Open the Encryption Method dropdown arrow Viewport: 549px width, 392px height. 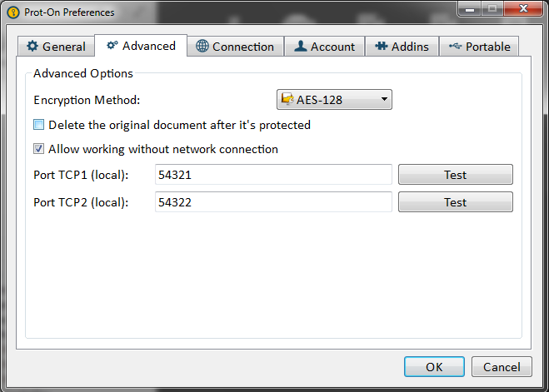click(384, 101)
